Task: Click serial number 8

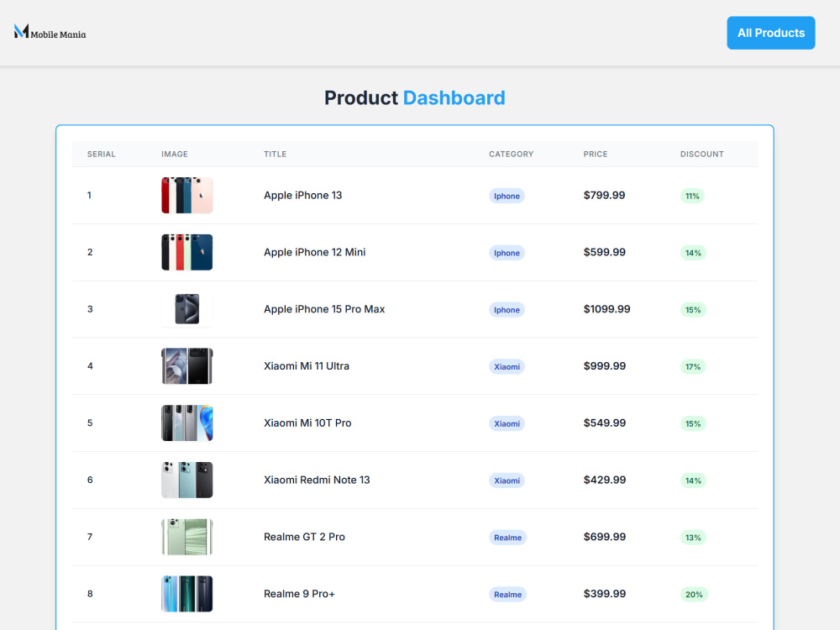Action: [90, 594]
